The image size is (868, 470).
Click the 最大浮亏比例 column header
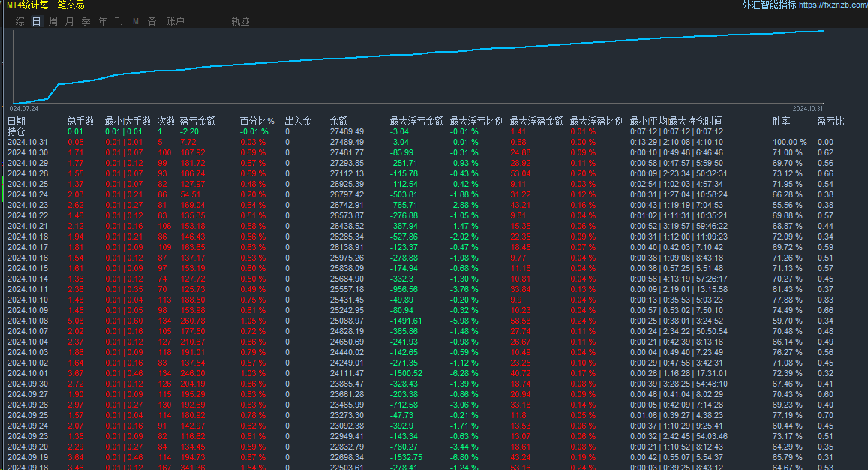[476, 121]
